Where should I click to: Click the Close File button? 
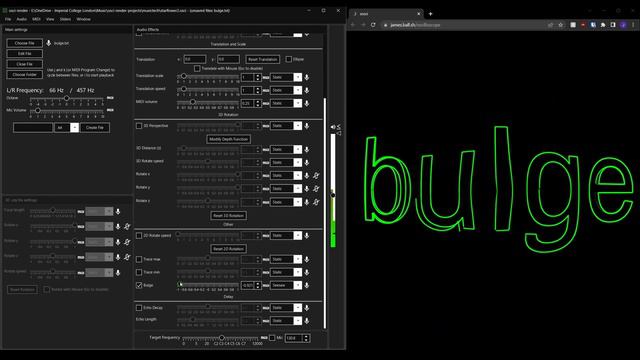(x=24, y=64)
